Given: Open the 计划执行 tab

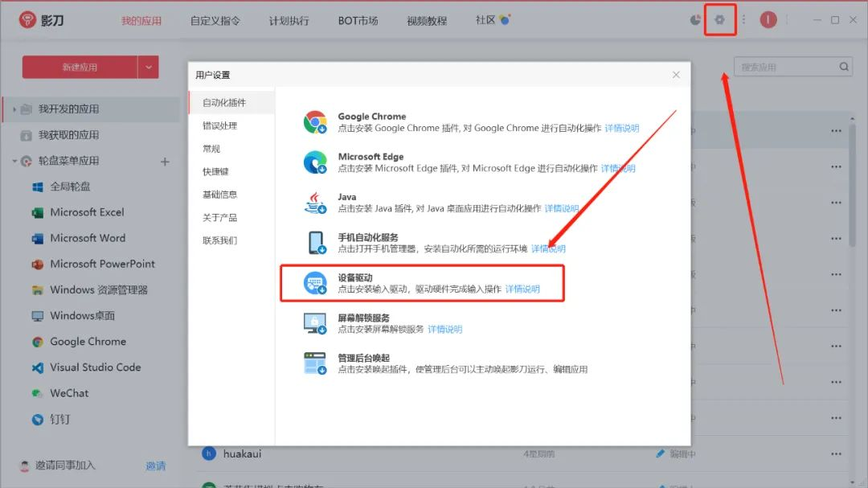Looking at the screenshot, I should pyautogui.click(x=289, y=21).
